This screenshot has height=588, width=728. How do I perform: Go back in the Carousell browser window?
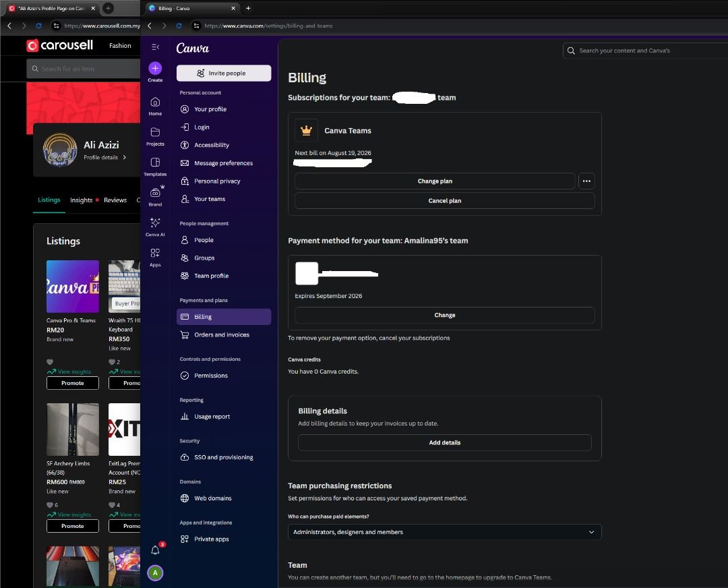click(9, 26)
